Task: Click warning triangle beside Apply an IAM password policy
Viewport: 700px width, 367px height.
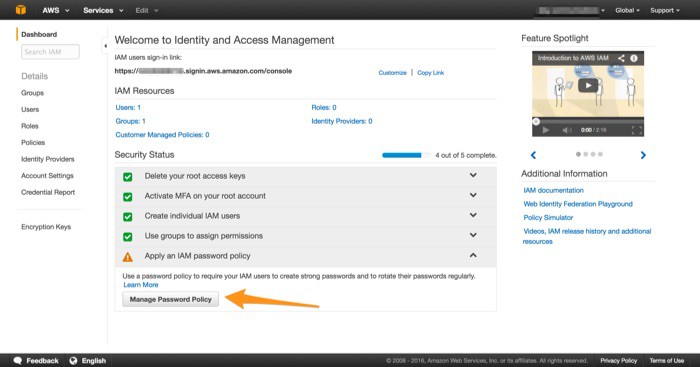Action: point(128,257)
